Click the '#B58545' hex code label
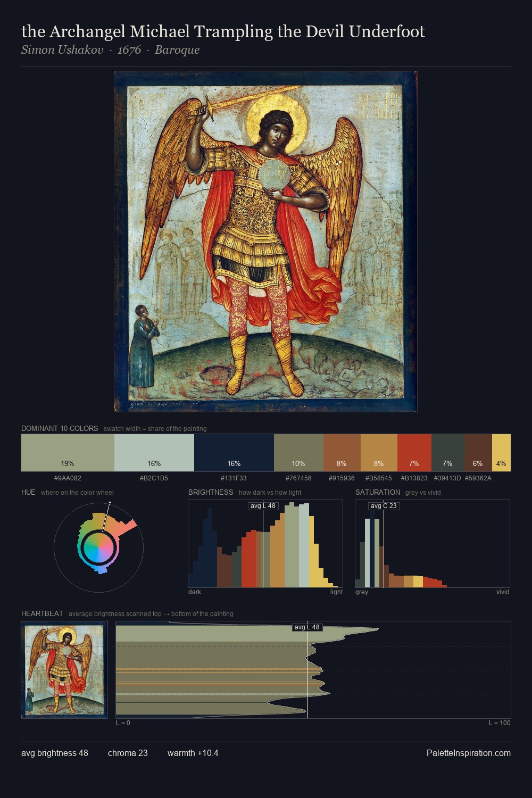The height and width of the screenshot is (798, 532). pyautogui.click(x=379, y=478)
